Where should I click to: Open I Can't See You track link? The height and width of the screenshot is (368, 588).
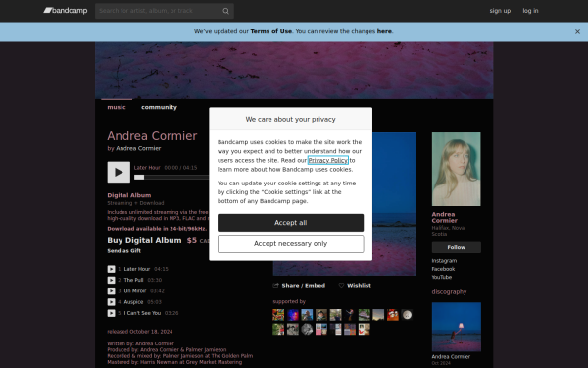click(x=142, y=313)
